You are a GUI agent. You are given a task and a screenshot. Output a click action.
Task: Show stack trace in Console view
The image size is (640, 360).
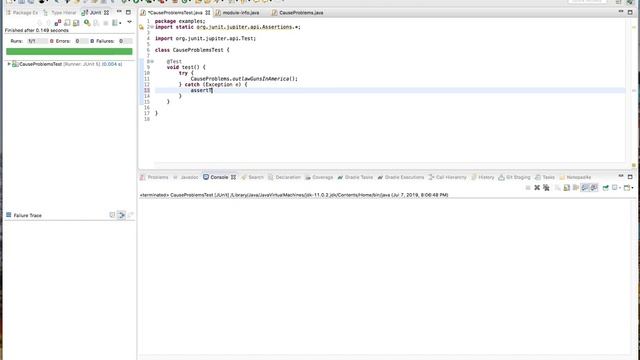112,215
